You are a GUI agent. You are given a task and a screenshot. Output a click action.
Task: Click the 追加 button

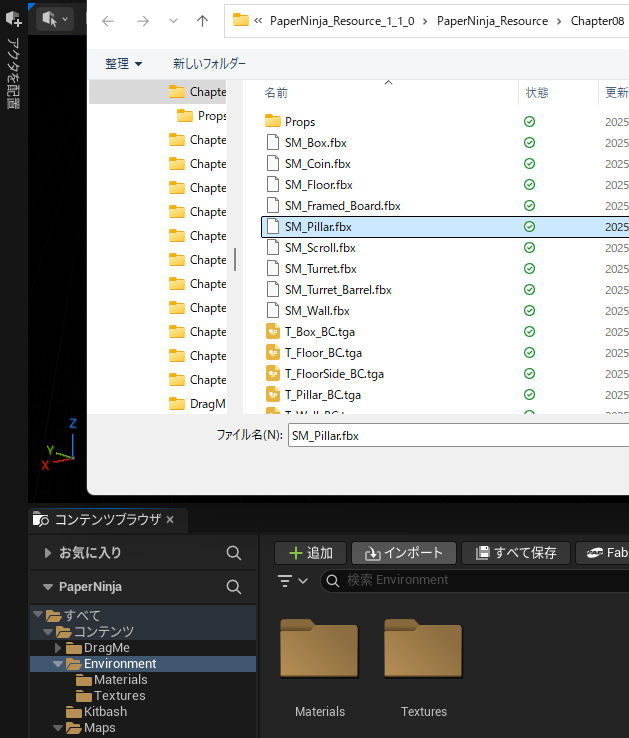coord(310,553)
